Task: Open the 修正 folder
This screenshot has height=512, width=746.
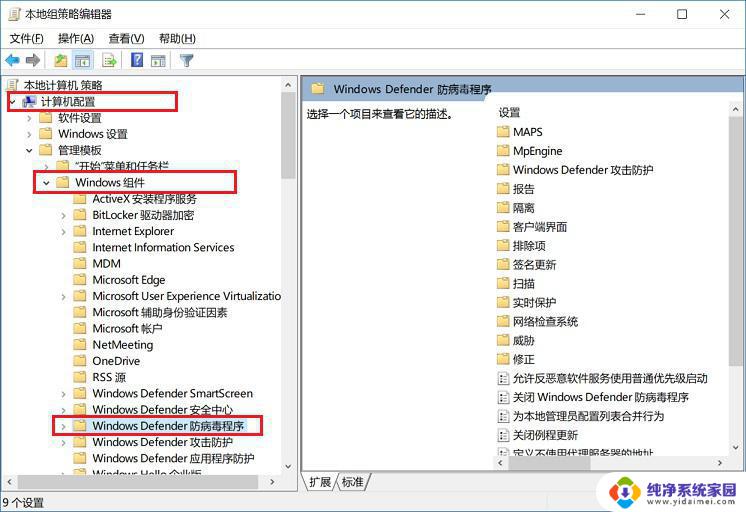Action: coord(523,359)
